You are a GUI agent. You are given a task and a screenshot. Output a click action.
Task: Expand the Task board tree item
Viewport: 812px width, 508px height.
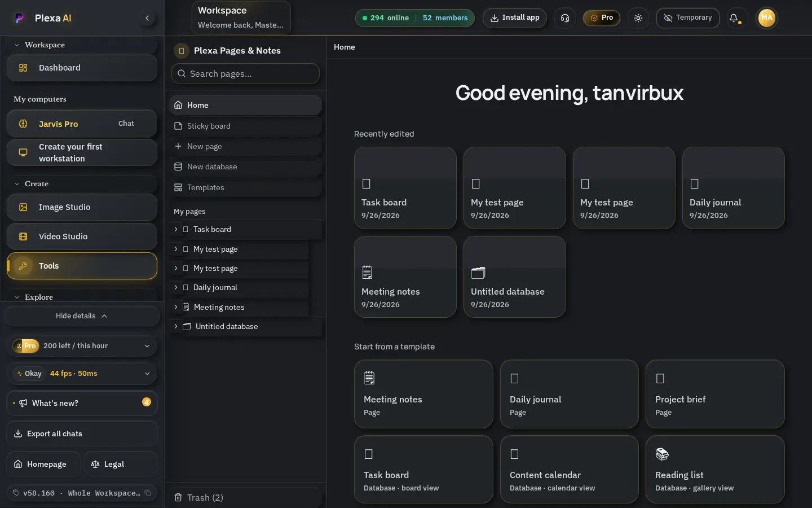click(x=176, y=229)
